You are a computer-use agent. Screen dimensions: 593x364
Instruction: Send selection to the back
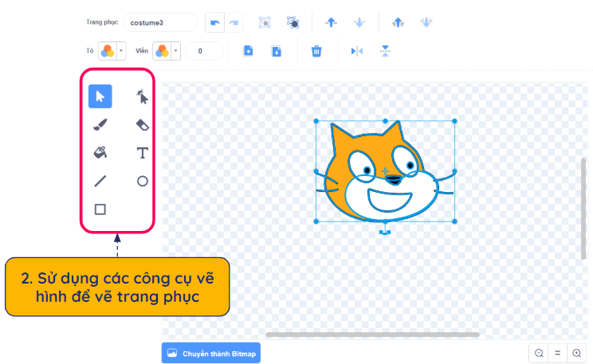426,22
